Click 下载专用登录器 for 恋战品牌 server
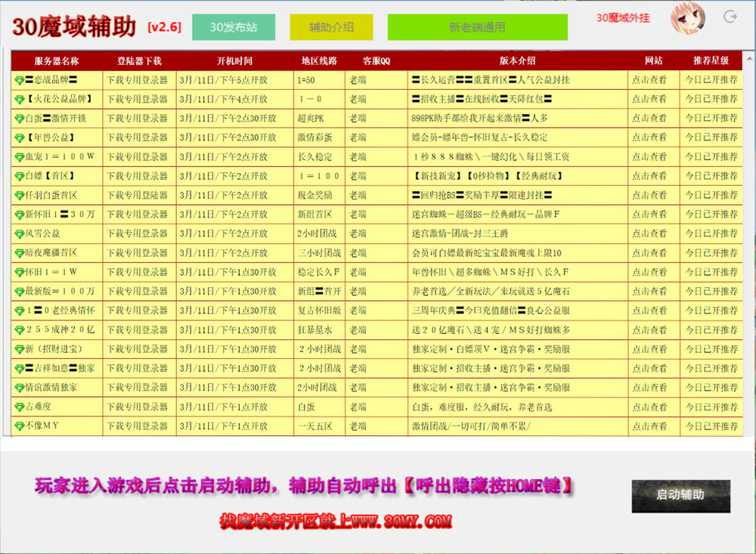756x554 pixels. [x=137, y=79]
